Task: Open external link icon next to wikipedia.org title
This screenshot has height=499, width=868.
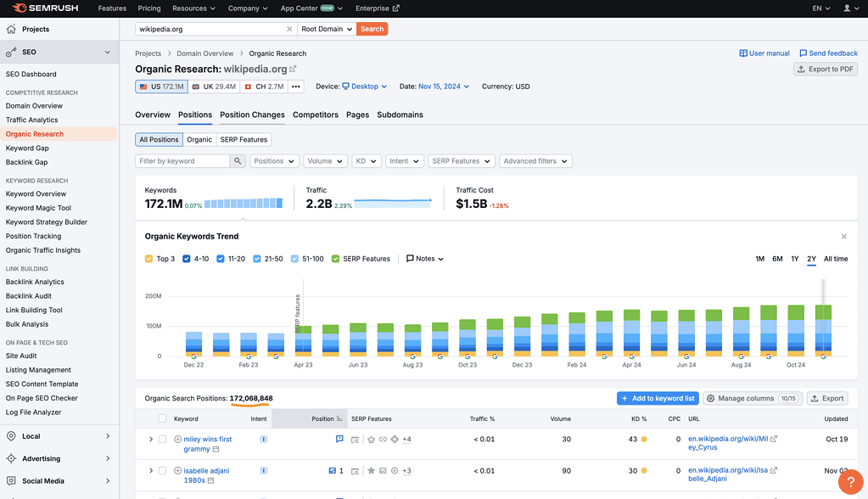Action: coord(293,70)
